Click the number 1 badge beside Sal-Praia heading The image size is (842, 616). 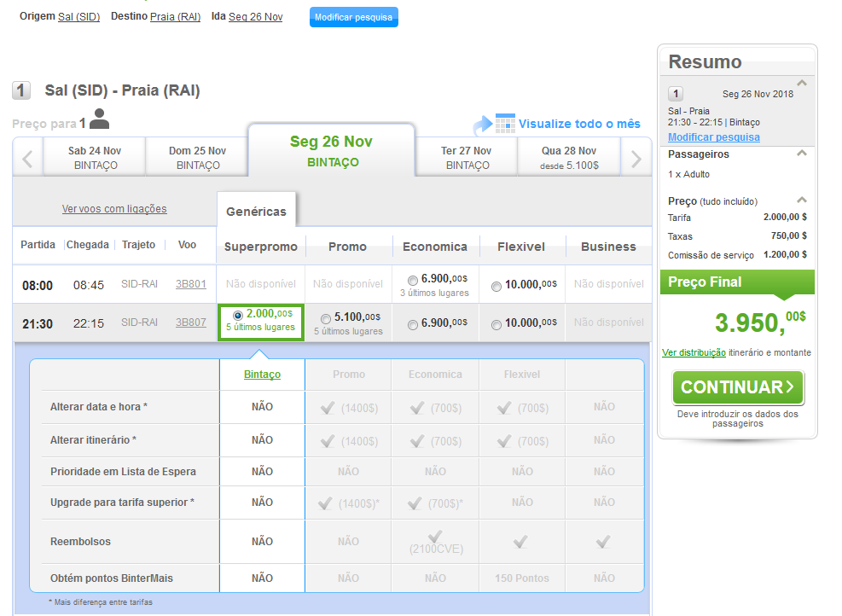pyautogui.click(x=21, y=90)
